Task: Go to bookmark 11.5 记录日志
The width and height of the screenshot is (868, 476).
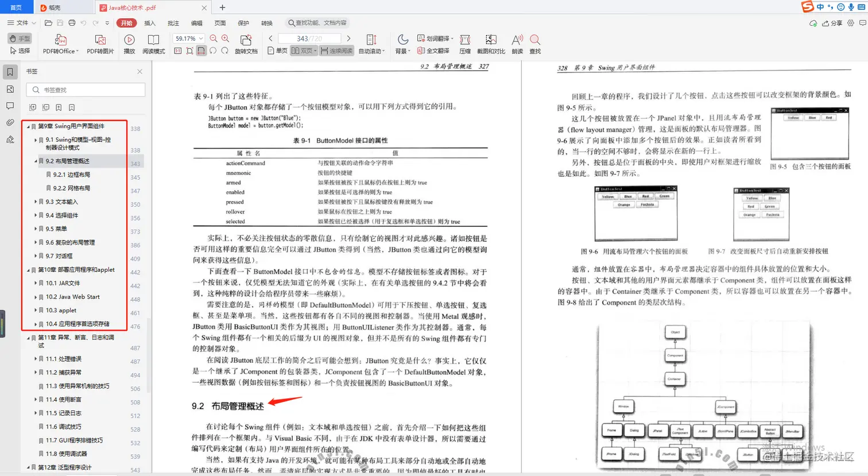Action: coord(62,413)
